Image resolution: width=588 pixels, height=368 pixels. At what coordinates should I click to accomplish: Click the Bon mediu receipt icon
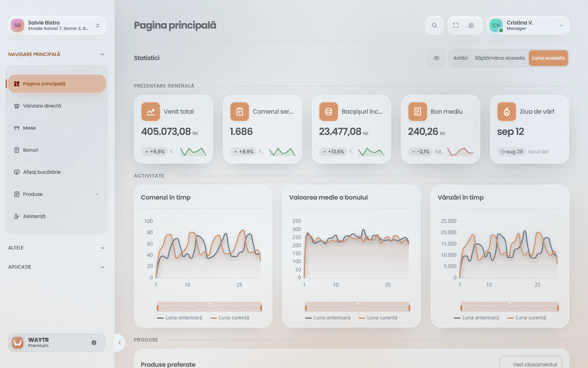418,111
